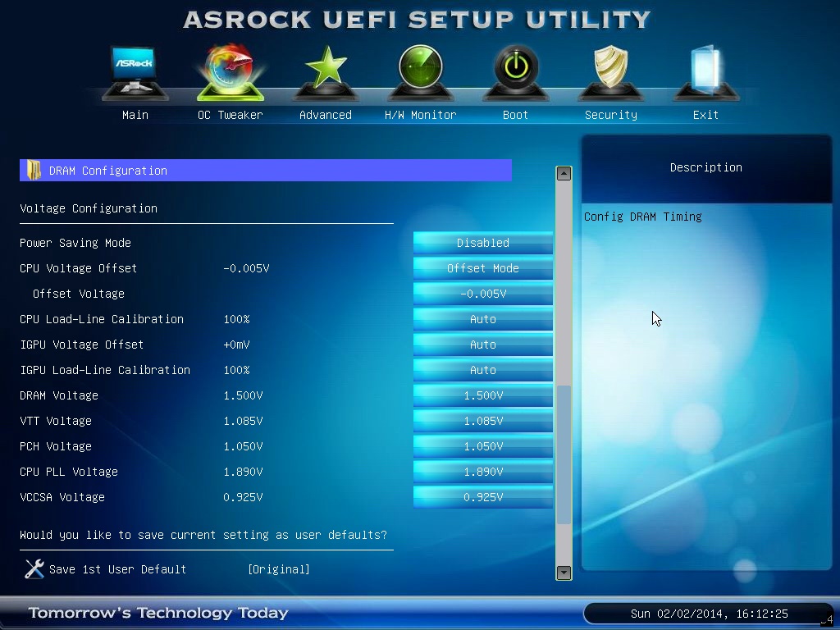Click the -0.005V CPU Voltage Offset reading

tap(246, 268)
